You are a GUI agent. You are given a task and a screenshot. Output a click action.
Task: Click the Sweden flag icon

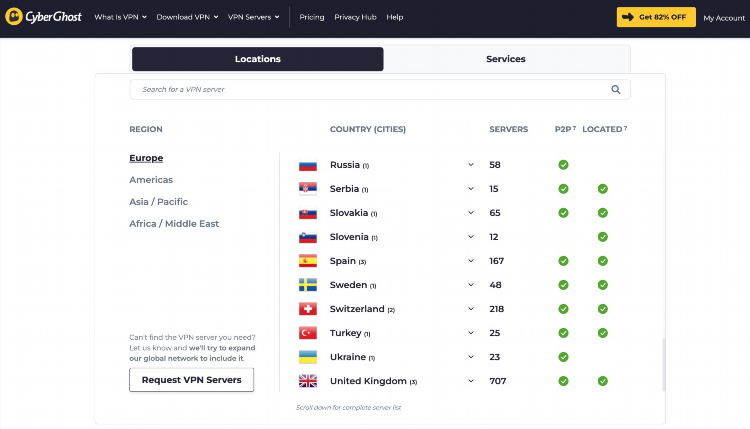pyautogui.click(x=308, y=285)
